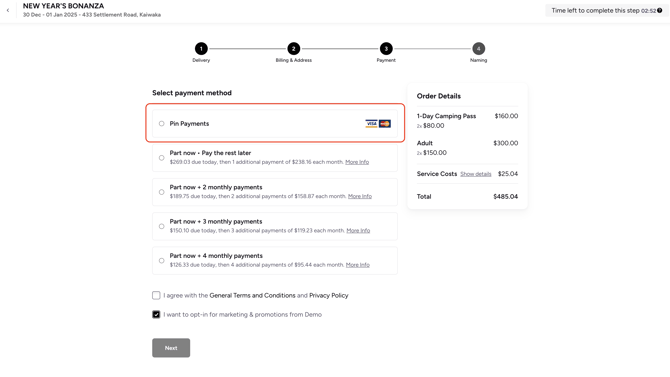Viewport: 670px width, 377px height.
Task: Go to step 3 Payment circle
Action: pyautogui.click(x=386, y=49)
